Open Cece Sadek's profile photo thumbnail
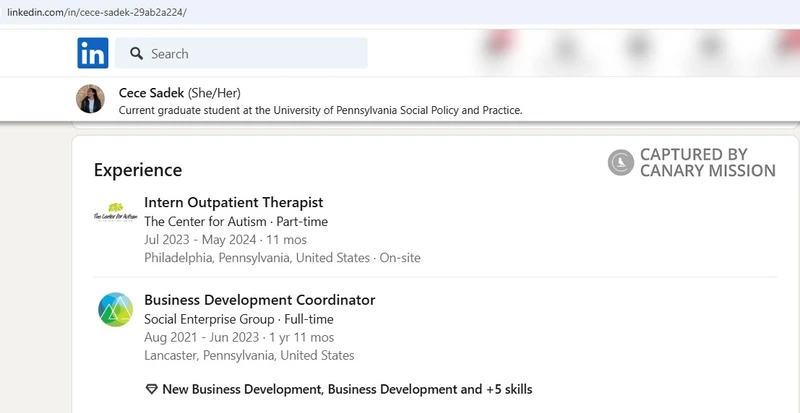This screenshot has height=413, width=800. tap(90, 99)
